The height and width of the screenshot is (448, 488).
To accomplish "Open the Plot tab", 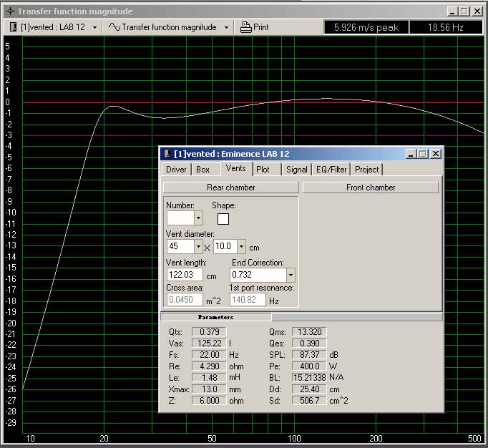I will tap(263, 170).
